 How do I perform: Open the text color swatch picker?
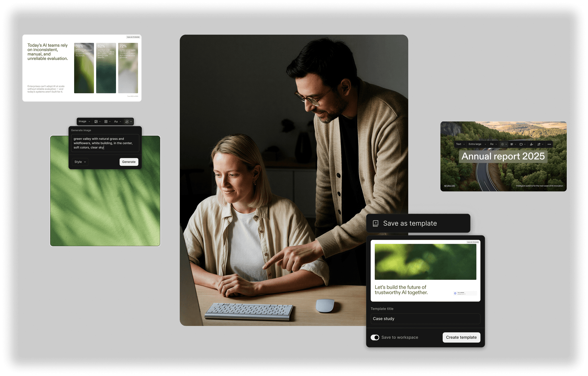[503, 144]
